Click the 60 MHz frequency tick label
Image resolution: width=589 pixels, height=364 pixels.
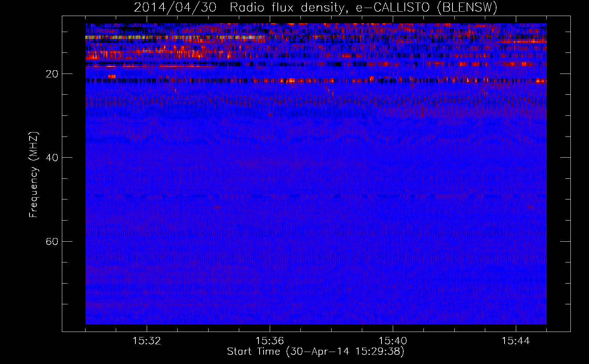[x=52, y=241]
